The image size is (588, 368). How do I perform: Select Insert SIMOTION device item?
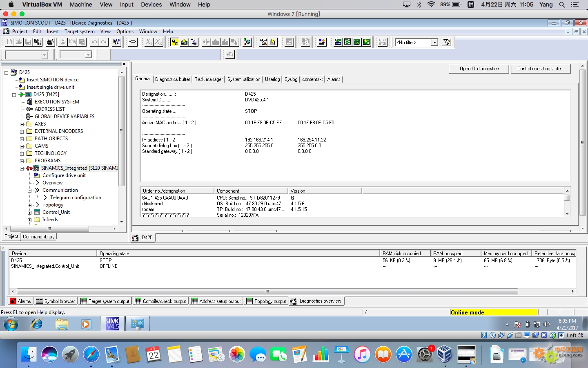52,80
